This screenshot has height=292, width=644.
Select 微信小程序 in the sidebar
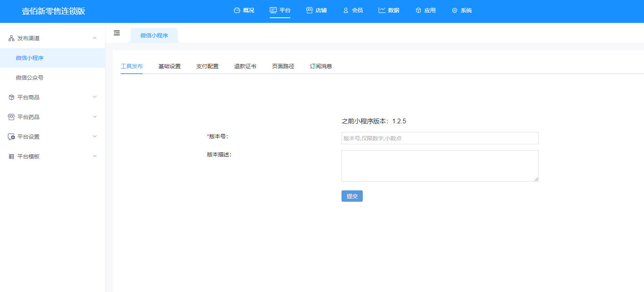click(x=52, y=58)
